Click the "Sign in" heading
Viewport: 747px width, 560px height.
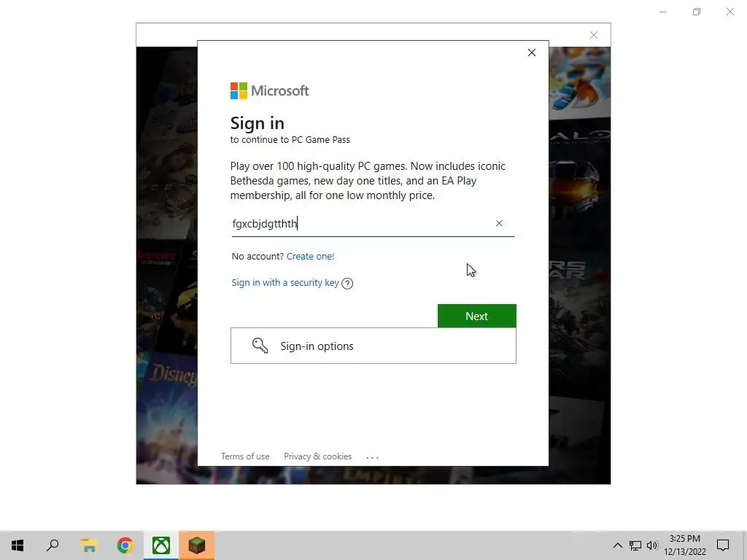258,123
